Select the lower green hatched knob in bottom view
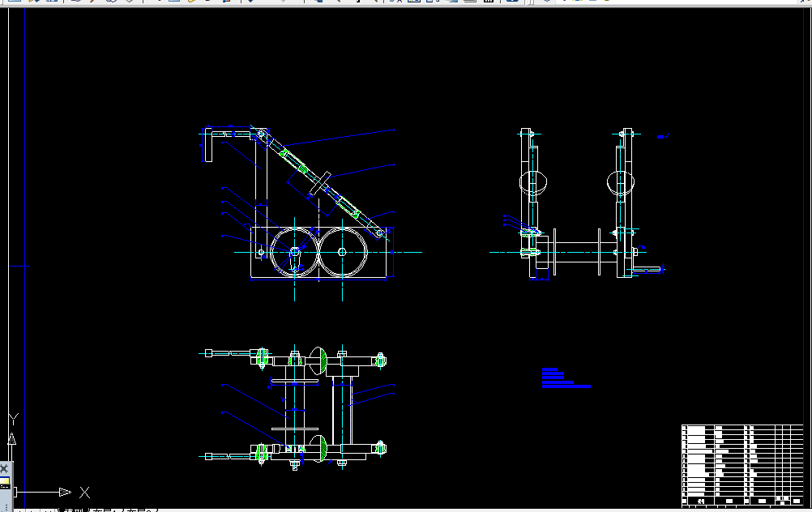 [318, 448]
